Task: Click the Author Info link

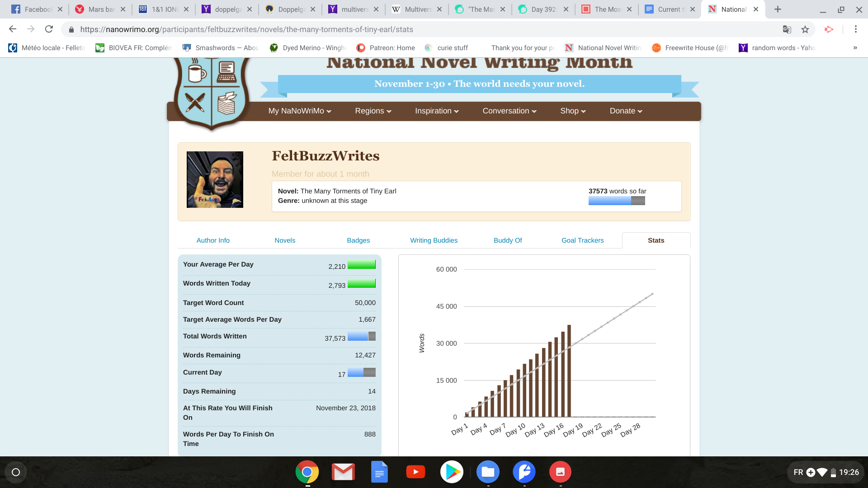Action: click(213, 240)
